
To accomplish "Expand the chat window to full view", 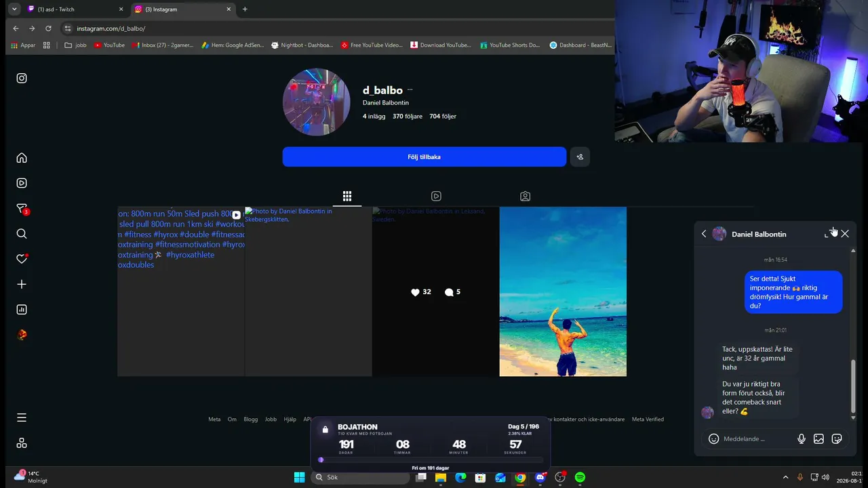I will pos(828,234).
